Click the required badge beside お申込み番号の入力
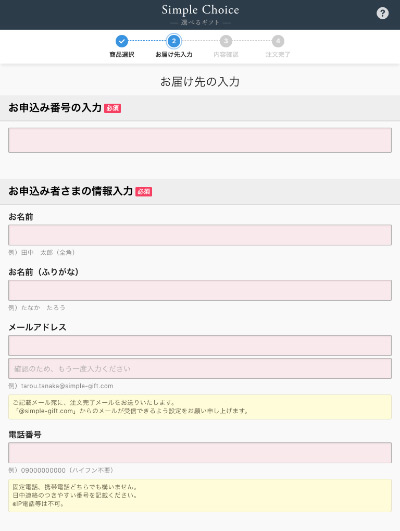Screen dimensions: 400x531 (112, 108)
